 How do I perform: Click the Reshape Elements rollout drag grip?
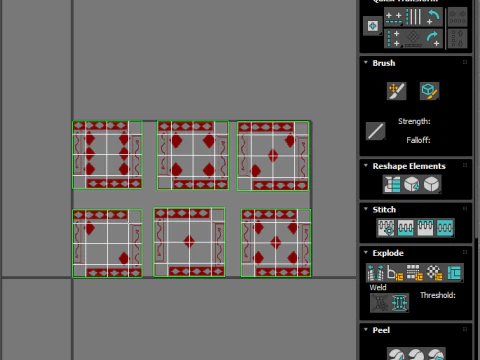pyautogui.click(x=465, y=165)
